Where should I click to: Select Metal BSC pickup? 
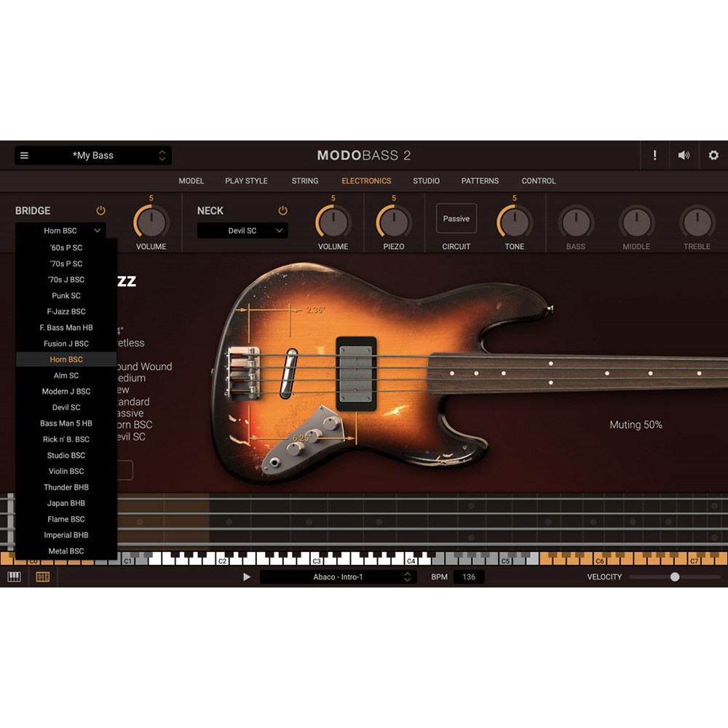(66, 551)
